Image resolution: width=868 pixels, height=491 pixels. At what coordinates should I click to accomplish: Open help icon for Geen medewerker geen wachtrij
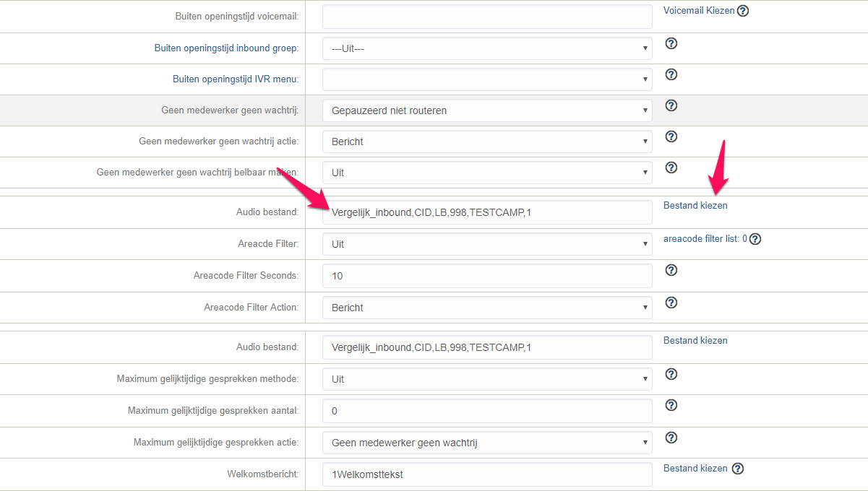[x=671, y=105]
